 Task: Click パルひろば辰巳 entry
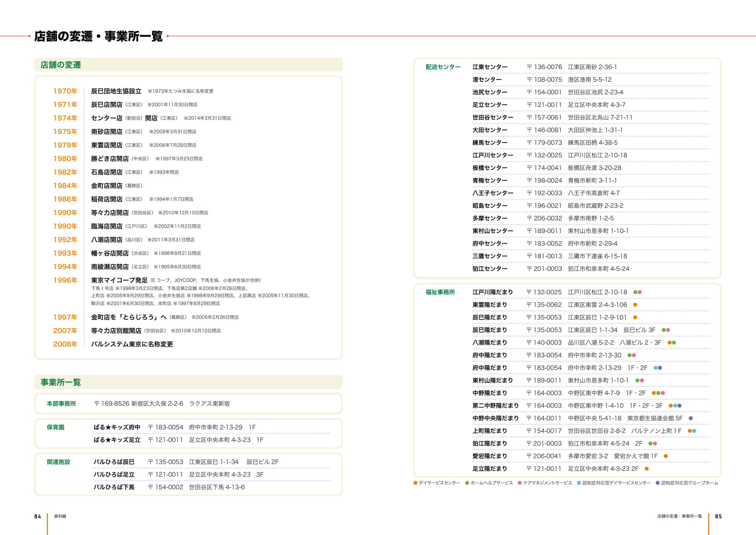[x=114, y=462]
